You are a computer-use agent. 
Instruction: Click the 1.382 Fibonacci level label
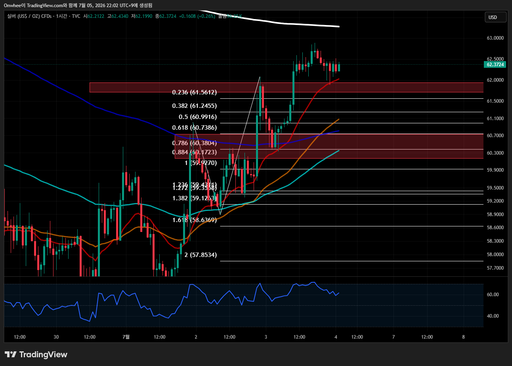(x=194, y=198)
